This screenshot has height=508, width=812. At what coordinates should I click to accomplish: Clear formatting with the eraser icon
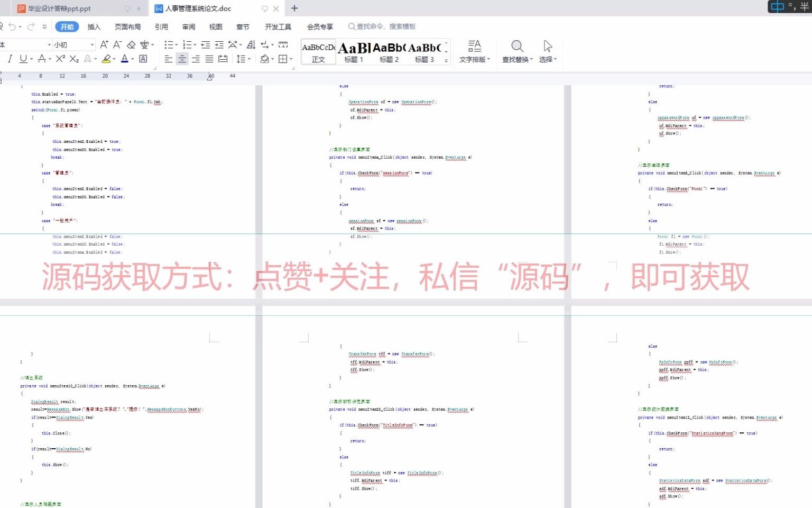click(x=131, y=44)
